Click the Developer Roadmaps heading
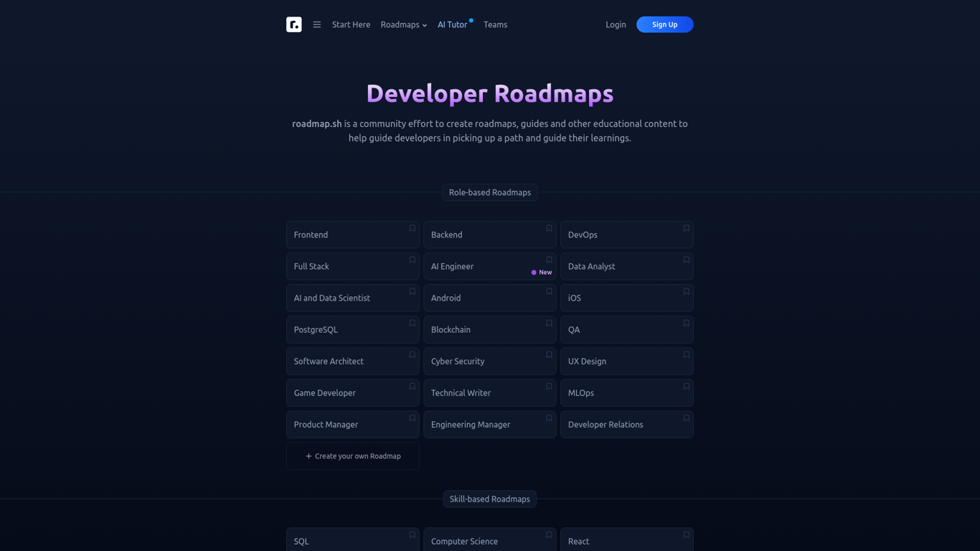980x551 pixels. (x=490, y=93)
